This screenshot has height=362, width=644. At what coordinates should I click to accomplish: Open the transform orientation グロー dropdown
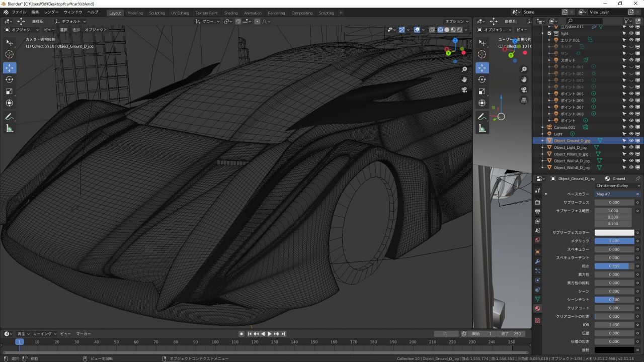tap(208, 22)
